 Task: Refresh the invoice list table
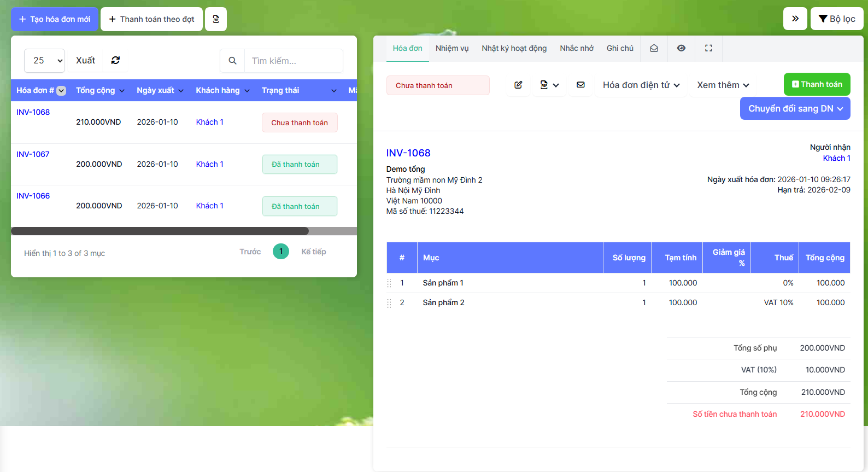click(115, 60)
